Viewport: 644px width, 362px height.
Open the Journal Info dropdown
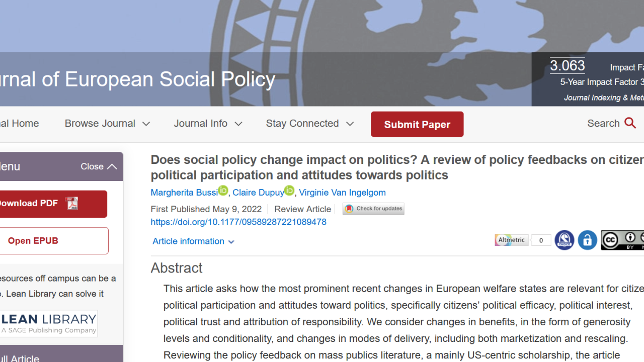click(208, 124)
